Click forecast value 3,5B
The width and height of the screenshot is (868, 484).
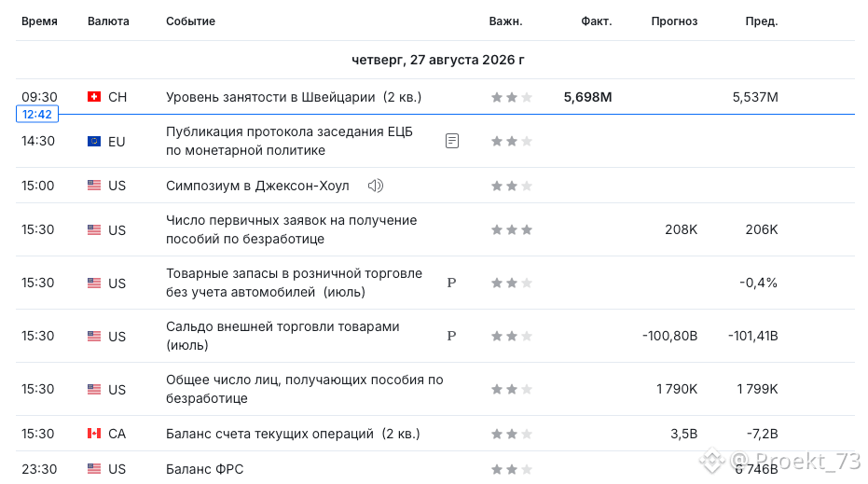tap(684, 434)
